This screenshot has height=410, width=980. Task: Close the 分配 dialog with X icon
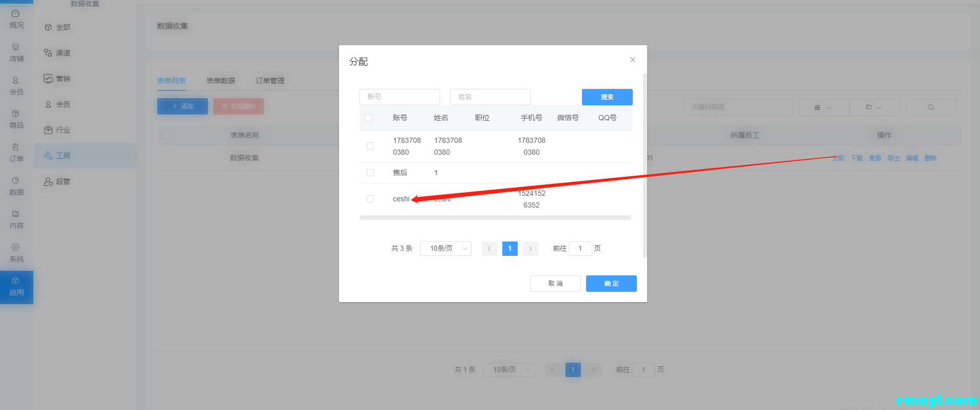click(x=633, y=60)
